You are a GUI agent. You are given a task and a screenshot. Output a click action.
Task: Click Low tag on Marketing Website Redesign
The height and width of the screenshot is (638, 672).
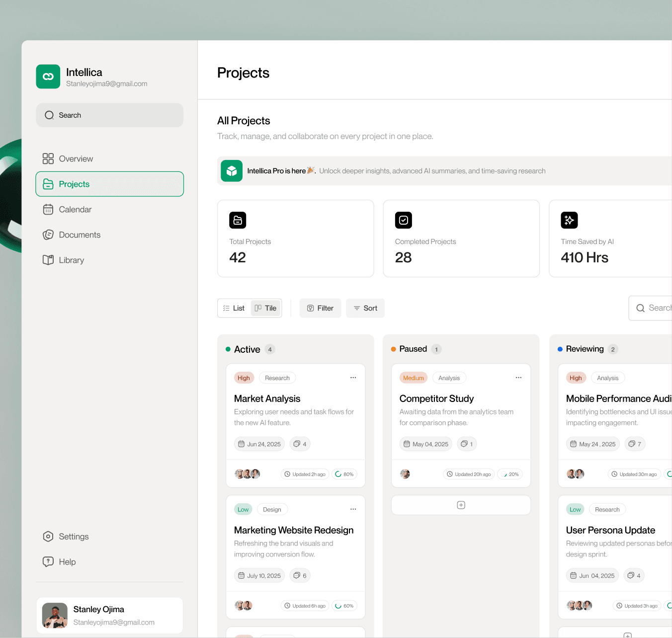(x=243, y=510)
